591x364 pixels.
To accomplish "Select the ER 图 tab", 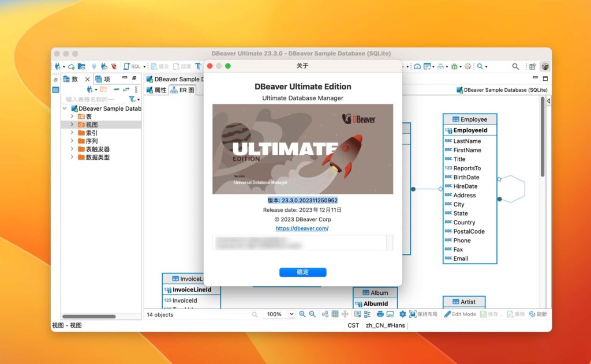I will click(183, 90).
